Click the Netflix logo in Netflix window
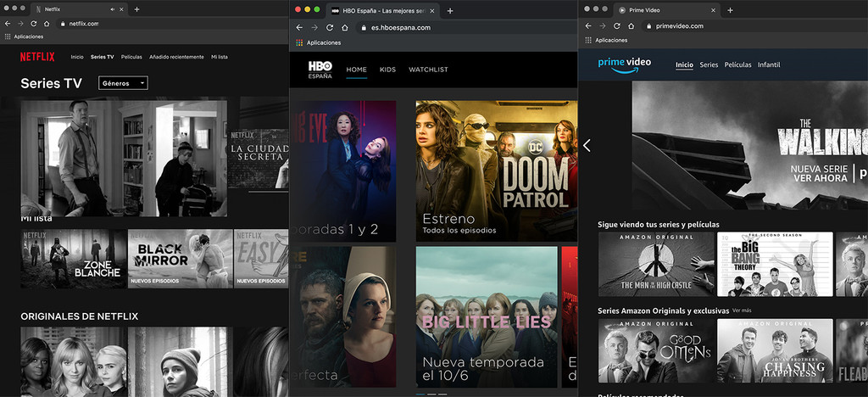This screenshot has width=868, height=397. click(37, 57)
